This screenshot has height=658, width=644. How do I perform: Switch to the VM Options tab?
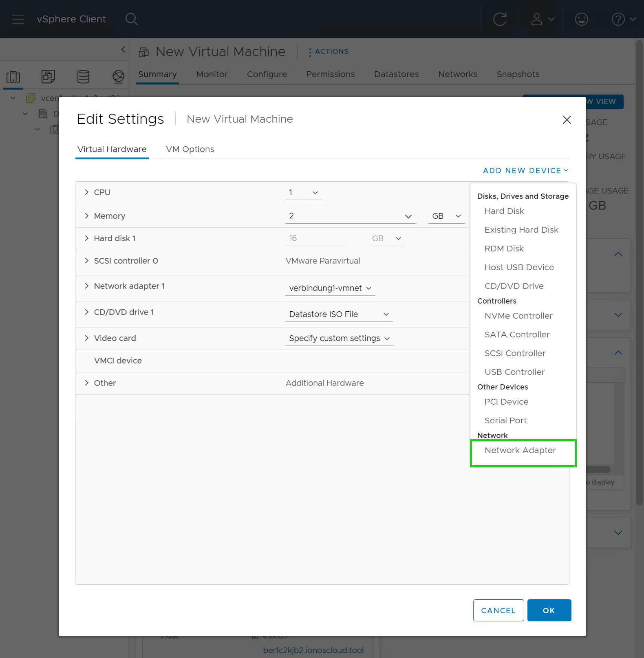coord(190,149)
